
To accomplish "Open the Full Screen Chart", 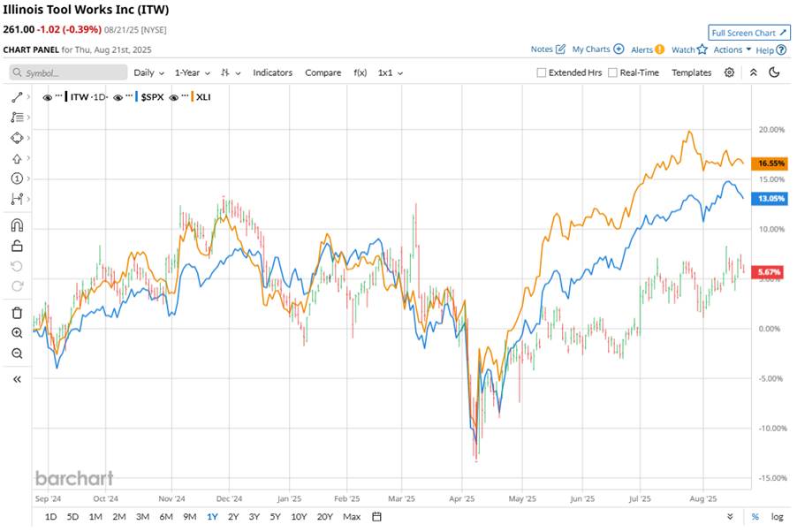I will (x=748, y=33).
